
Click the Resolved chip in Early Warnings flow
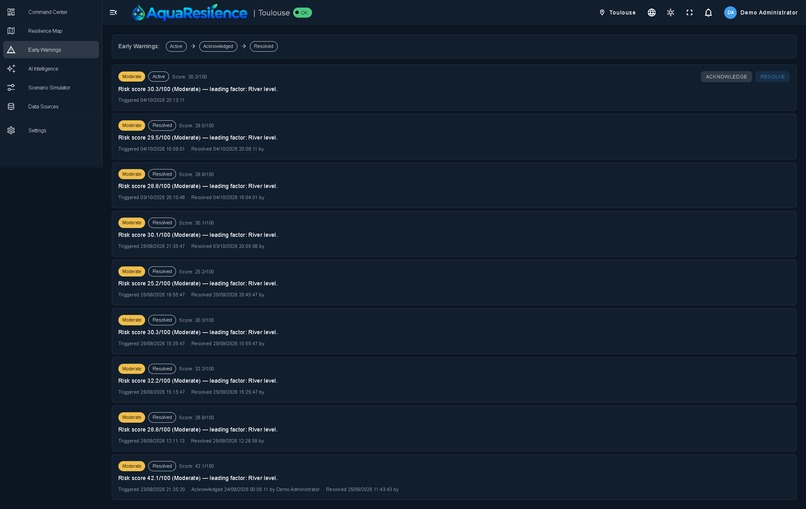pyautogui.click(x=264, y=46)
